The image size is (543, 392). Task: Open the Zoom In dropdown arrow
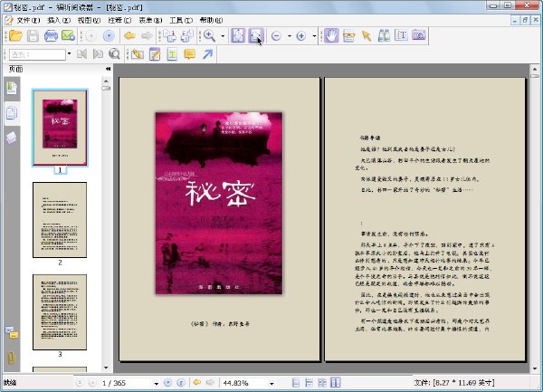pos(314,35)
